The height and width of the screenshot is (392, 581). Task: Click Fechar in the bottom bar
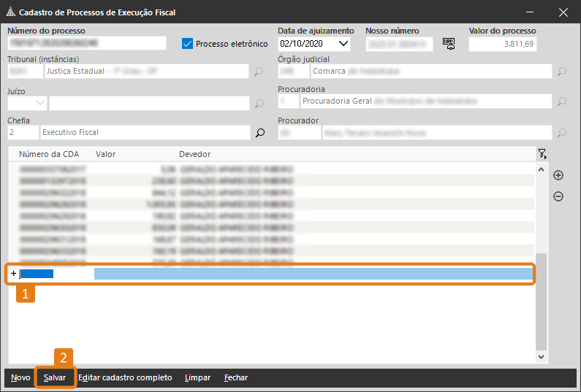[x=235, y=378]
